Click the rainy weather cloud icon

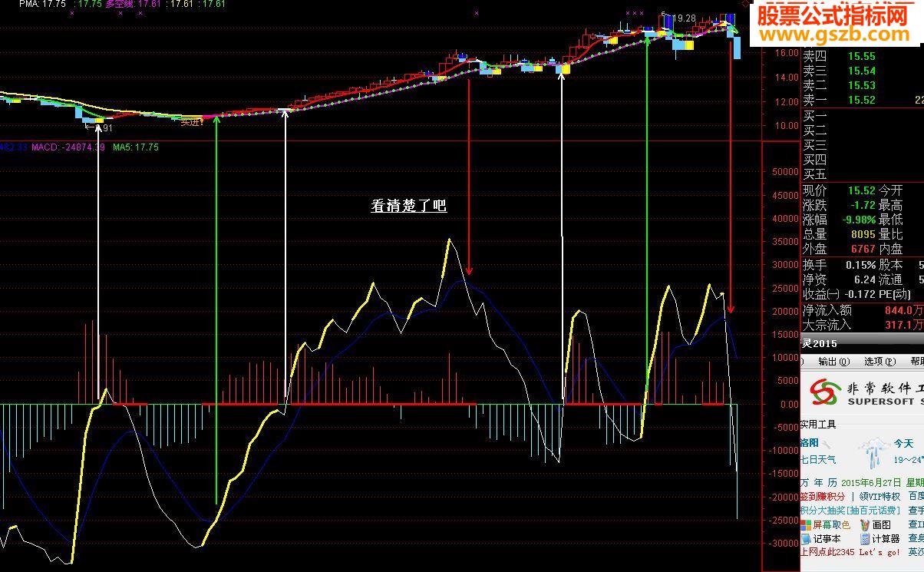pyautogui.click(x=873, y=454)
